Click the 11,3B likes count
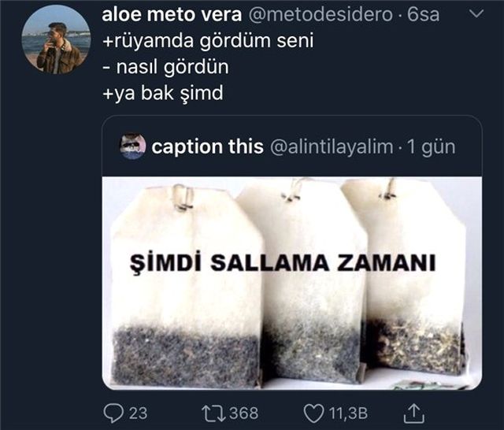 [x=348, y=413]
